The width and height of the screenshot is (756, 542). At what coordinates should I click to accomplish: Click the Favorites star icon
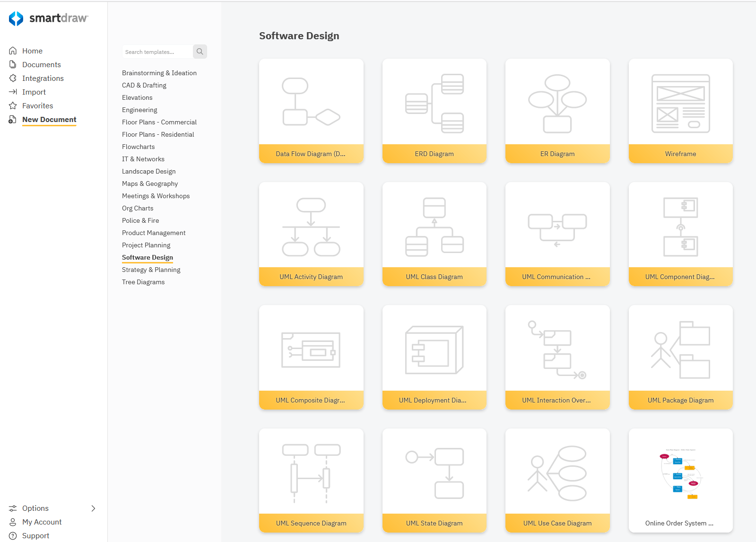pos(13,105)
